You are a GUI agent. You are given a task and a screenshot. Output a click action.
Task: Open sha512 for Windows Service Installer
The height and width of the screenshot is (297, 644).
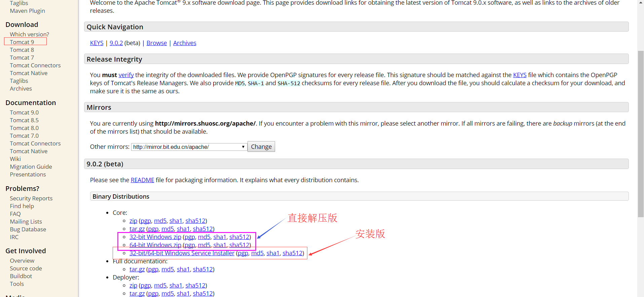293,253
